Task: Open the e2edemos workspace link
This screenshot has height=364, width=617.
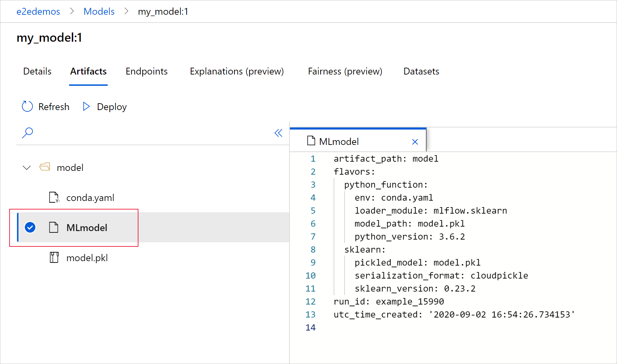Action: point(38,11)
